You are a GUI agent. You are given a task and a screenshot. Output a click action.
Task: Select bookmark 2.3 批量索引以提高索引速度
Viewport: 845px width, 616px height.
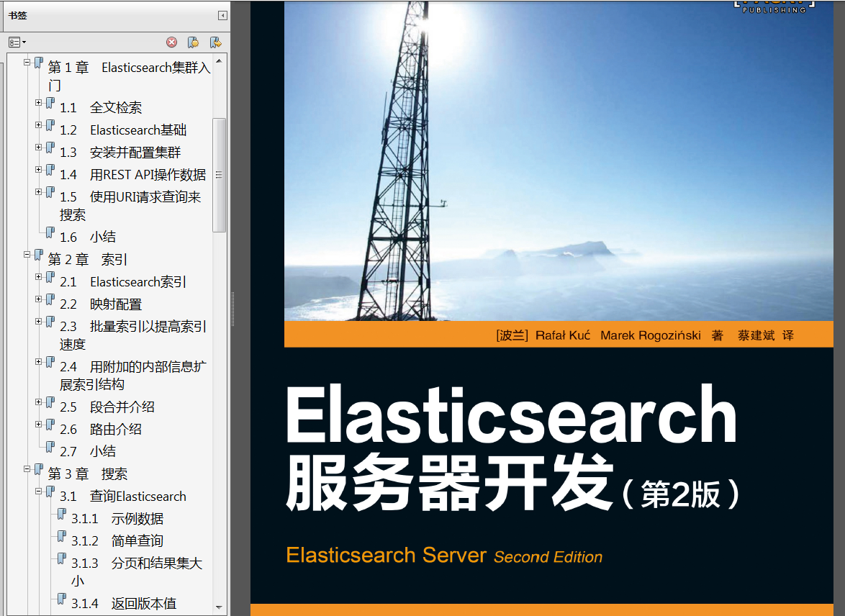click(x=133, y=335)
